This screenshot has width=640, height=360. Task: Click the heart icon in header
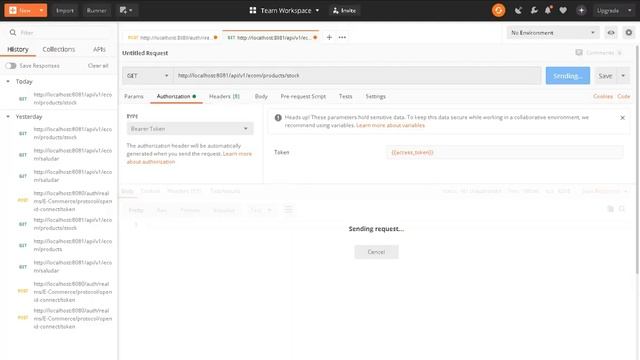pos(563,11)
